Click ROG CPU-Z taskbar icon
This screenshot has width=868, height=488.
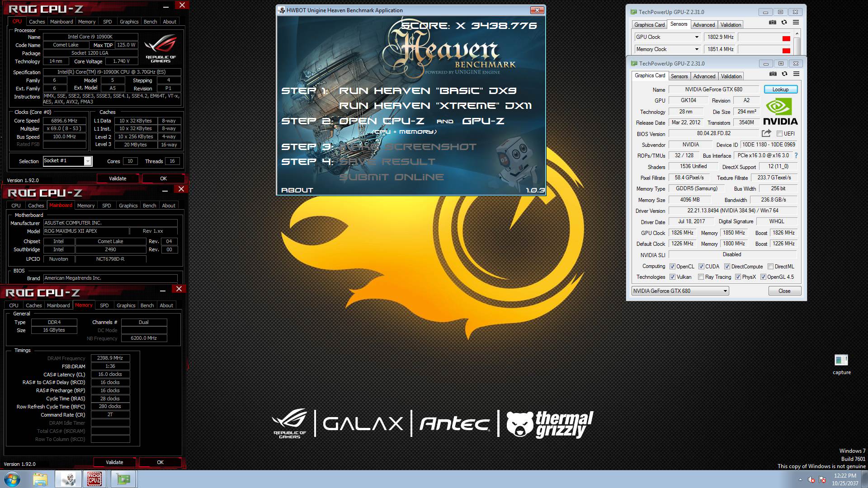click(x=94, y=479)
